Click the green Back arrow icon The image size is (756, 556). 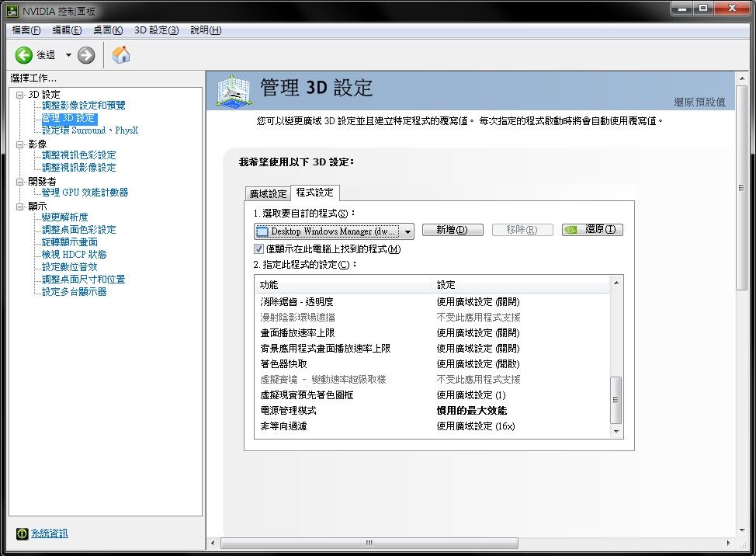24,55
